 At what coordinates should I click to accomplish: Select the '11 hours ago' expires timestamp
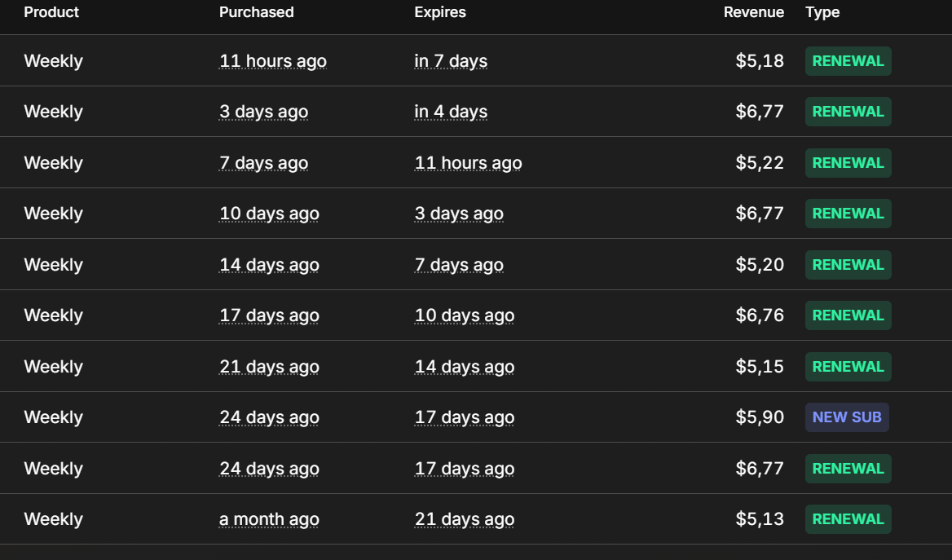468,163
